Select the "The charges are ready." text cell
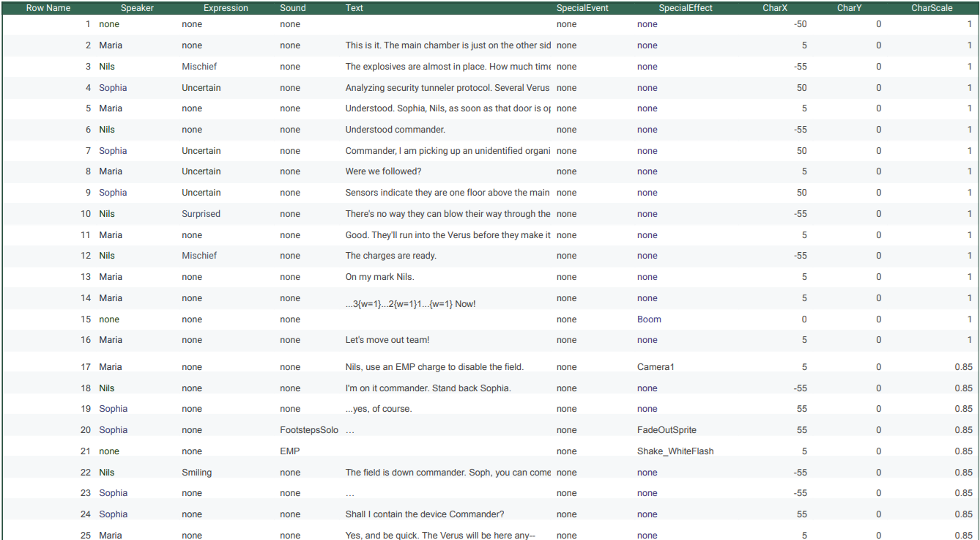This screenshot has width=980, height=540. pos(390,256)
